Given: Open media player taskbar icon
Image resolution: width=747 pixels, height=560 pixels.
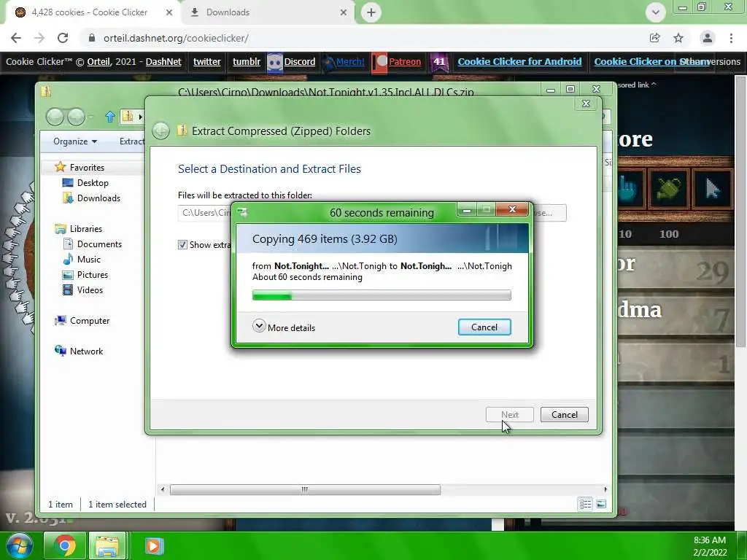Looking at the screenshot, I should pos(153,545).
